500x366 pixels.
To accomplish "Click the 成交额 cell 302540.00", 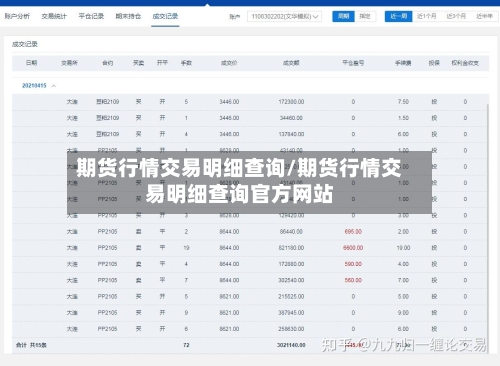I will [291, 280].
